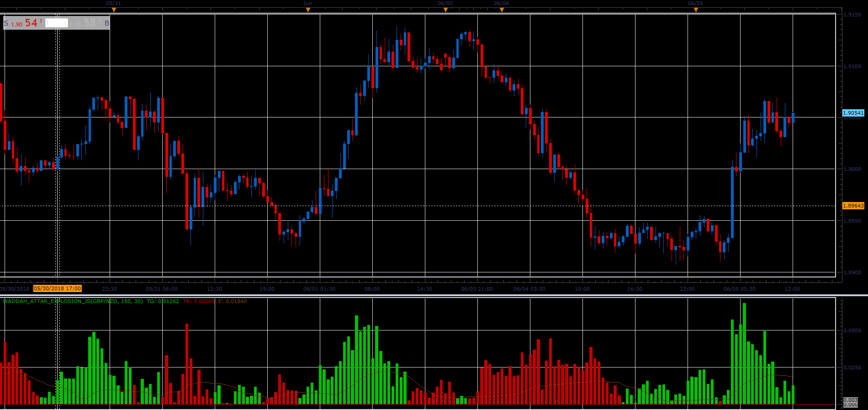Click the 1.8900 price axis label

click(852, 272)
